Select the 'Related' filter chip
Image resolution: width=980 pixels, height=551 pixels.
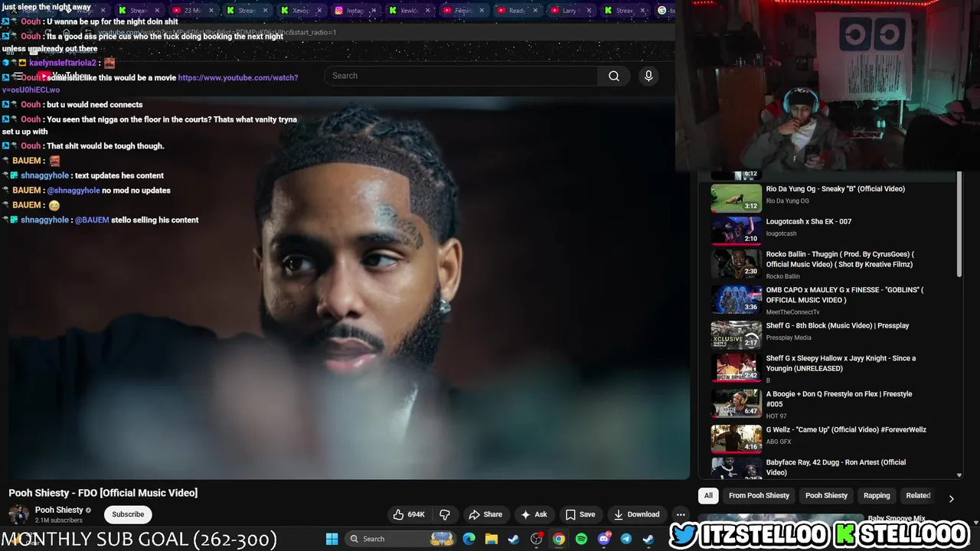(918, 495)
